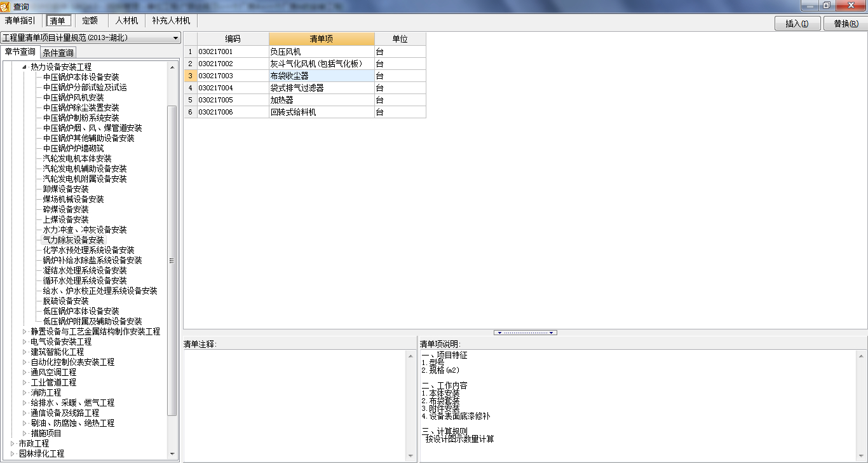Collapse the 热力设备安装工程 tree node
This screenshot has width=868, height=463.
coord(25,67)
